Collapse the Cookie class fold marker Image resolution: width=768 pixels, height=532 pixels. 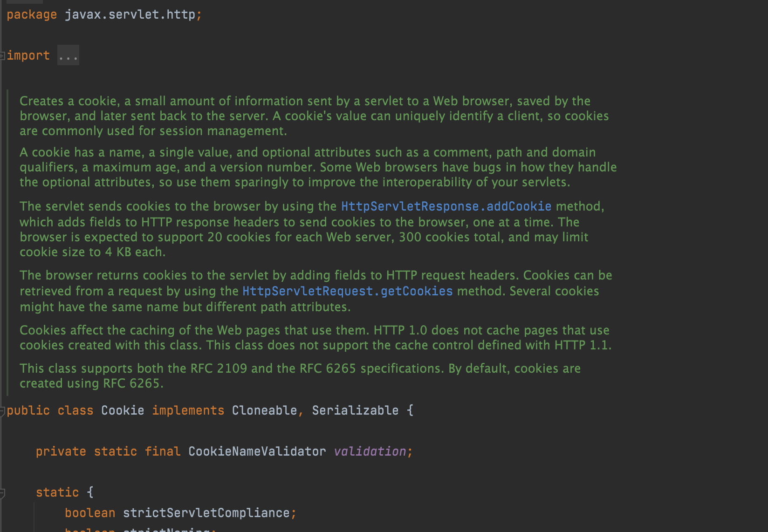[x=2, y=411]
